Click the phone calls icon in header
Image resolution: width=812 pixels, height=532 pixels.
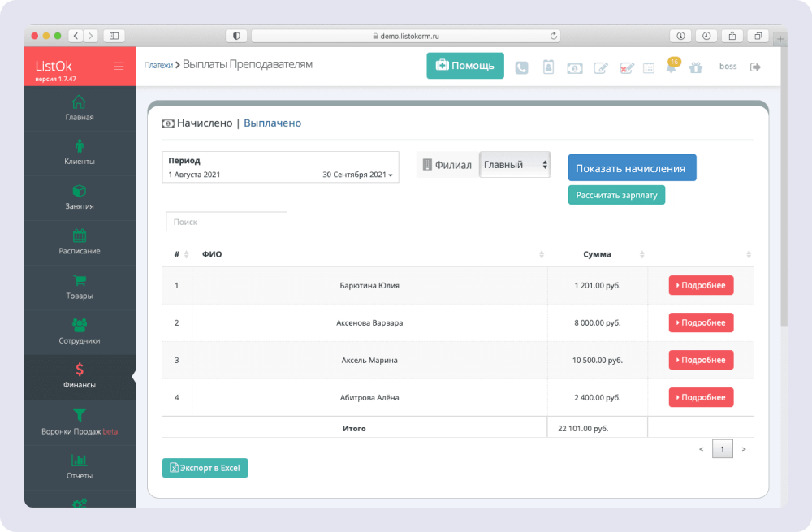coord(521,68)
